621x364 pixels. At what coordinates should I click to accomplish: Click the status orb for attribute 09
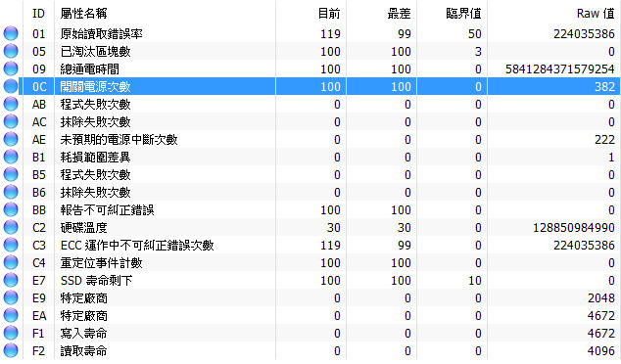click(11, 68)
